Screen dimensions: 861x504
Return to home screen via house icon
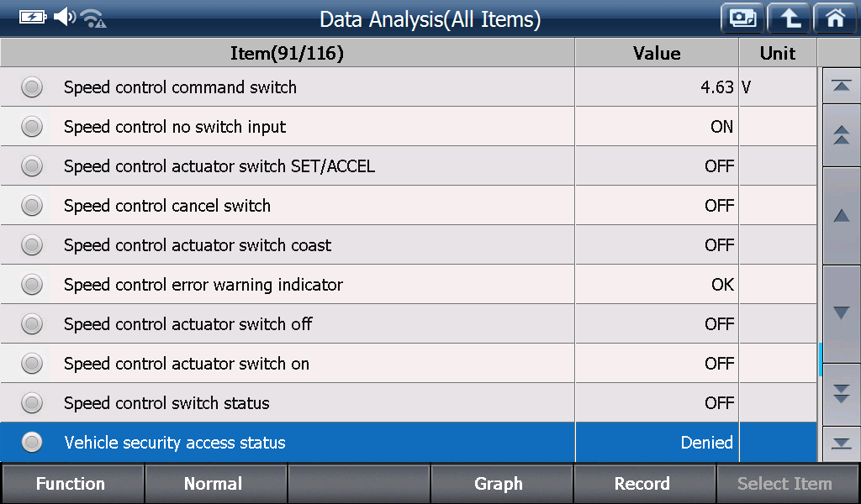(x=835, y=18)
